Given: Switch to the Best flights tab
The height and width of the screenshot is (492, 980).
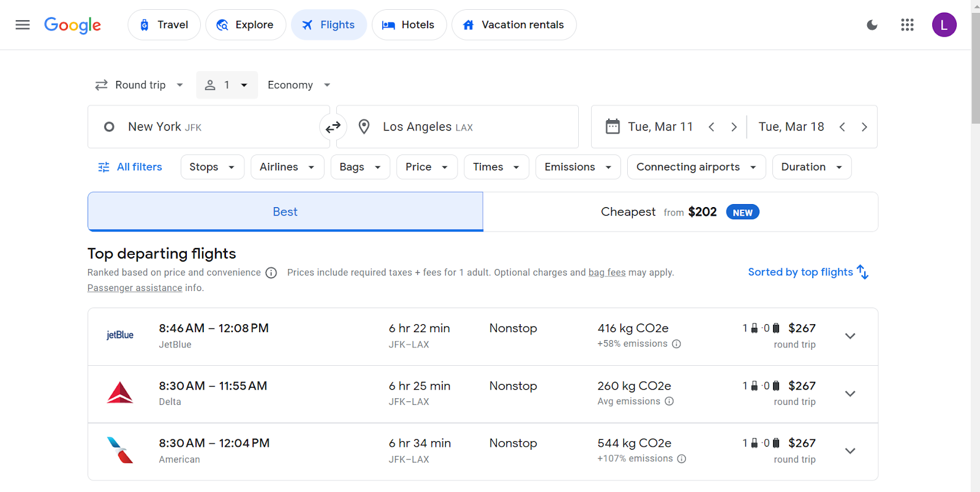Looking at the screenshot, I should tap(285, 212).
